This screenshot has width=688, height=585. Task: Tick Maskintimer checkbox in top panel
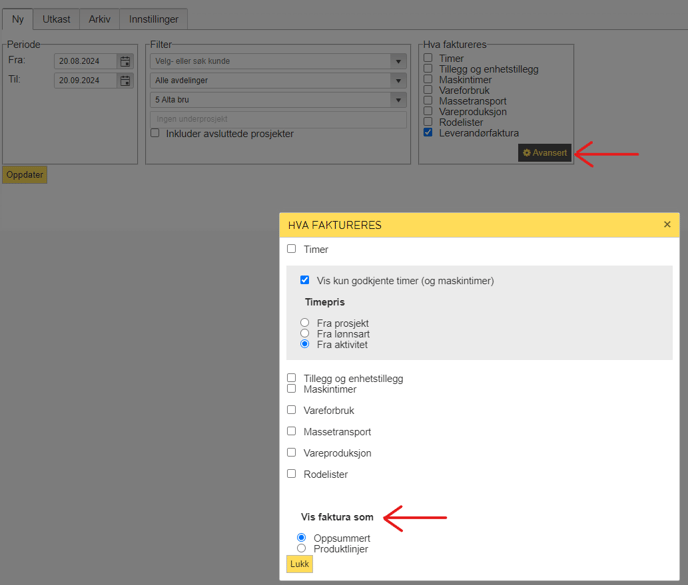point(428,79)
